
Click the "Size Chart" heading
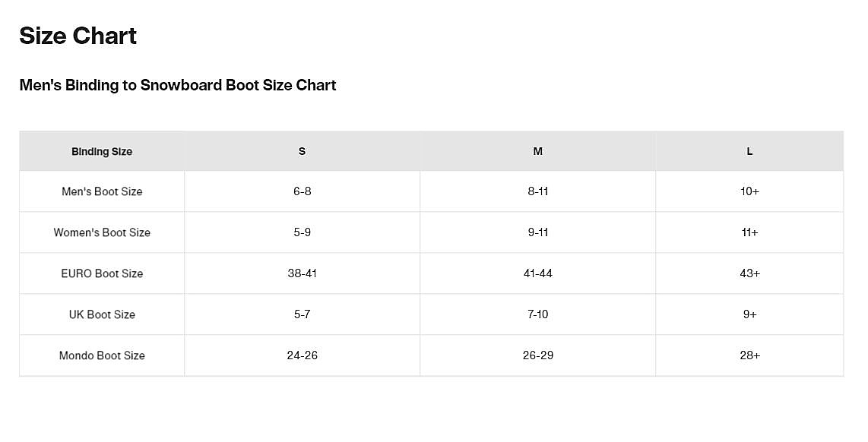coord(78,36)
